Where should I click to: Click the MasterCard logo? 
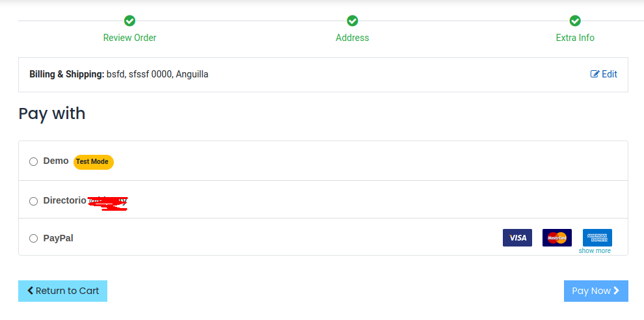click(557, 238)
